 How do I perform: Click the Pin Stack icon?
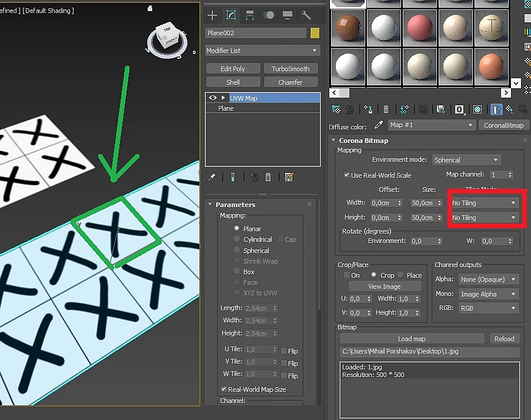212,177
